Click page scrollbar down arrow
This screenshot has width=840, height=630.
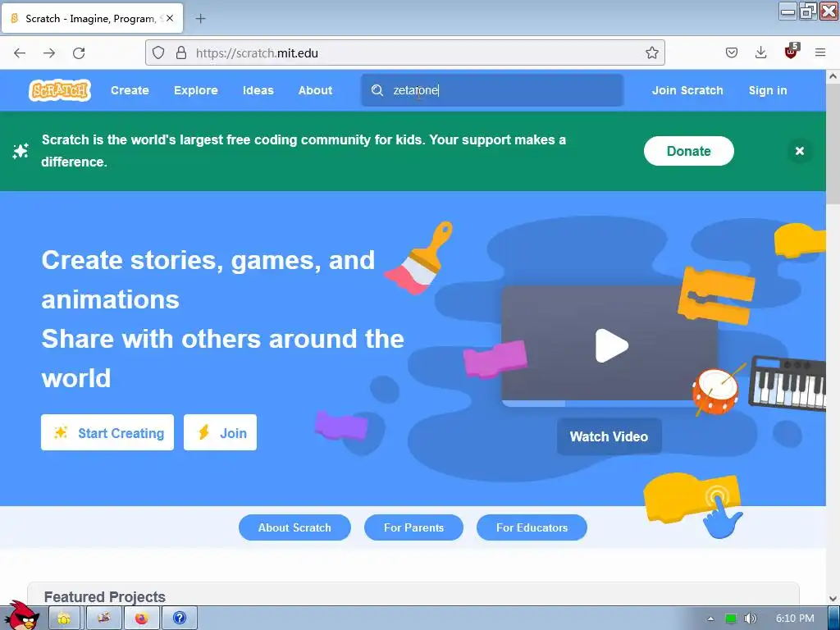pos(833,599)
